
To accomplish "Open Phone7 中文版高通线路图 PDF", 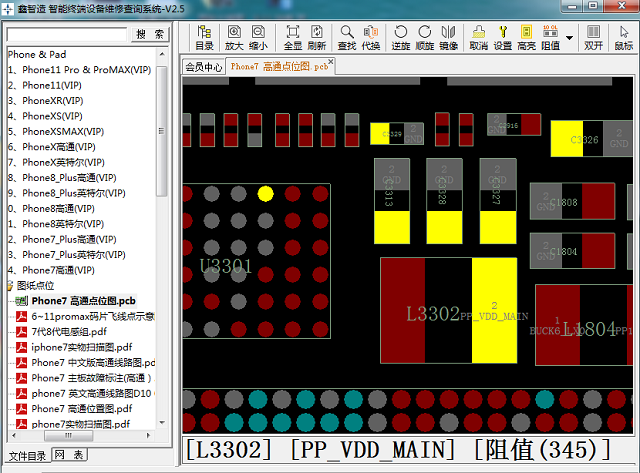I will tap(93, 362).
